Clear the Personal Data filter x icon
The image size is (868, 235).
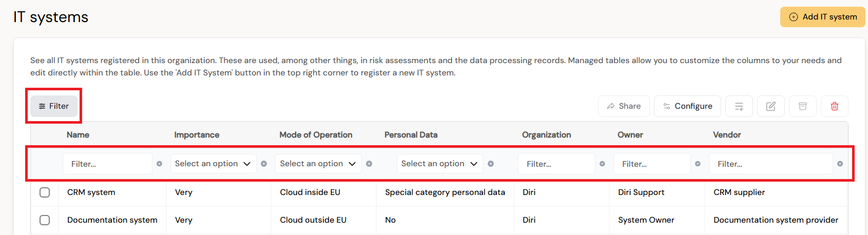pos(491,164)
